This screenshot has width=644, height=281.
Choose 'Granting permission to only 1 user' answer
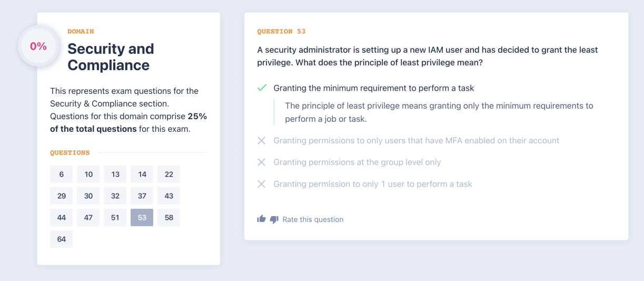click(372, 184)
